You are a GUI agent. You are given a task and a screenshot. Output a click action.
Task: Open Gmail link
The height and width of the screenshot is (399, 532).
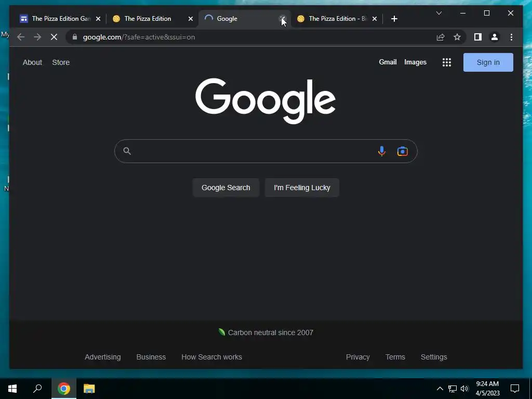(x=388, y=62)
